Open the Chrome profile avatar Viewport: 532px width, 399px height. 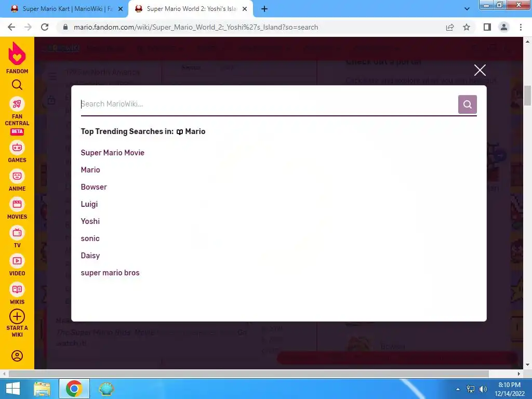pos(504,27)
